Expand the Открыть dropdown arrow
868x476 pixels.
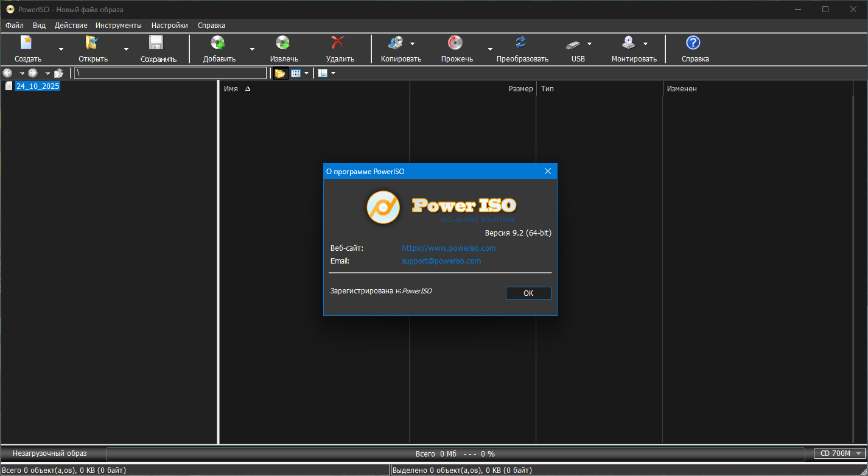pyautogui.click(x=126, y=49)
